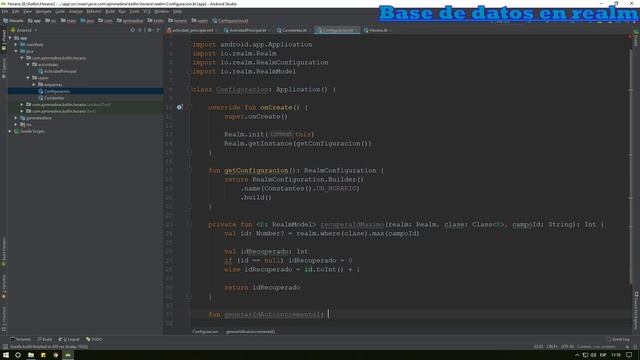Open File Explorer from taskbar
The height and width of the screenshot is (360, 640).
pos(31,355)
